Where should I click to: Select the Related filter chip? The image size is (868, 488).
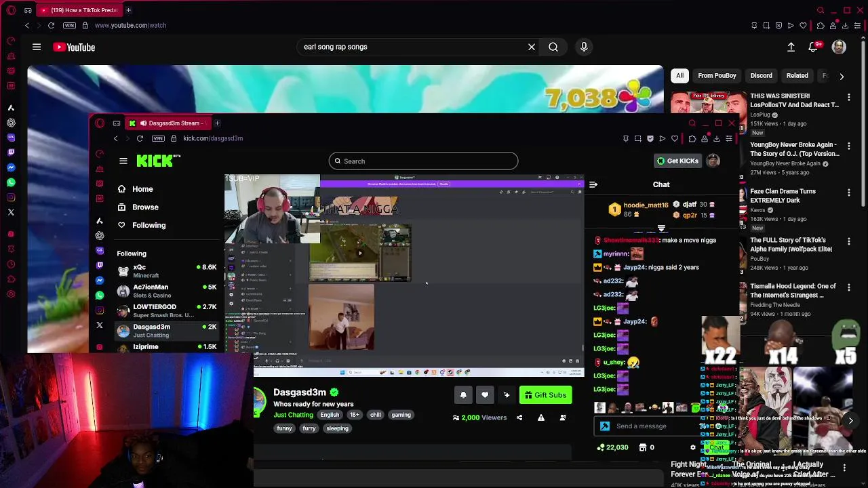click(797, 76)
